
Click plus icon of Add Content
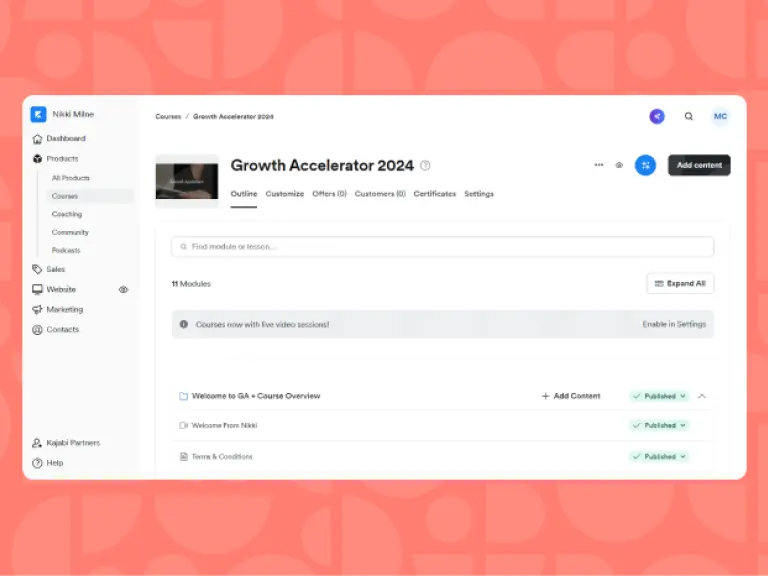[545, 396]
